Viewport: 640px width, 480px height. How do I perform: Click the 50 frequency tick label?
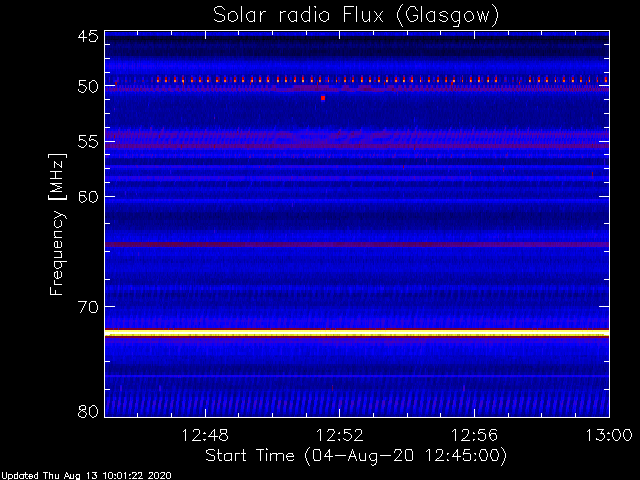[88, 87]
